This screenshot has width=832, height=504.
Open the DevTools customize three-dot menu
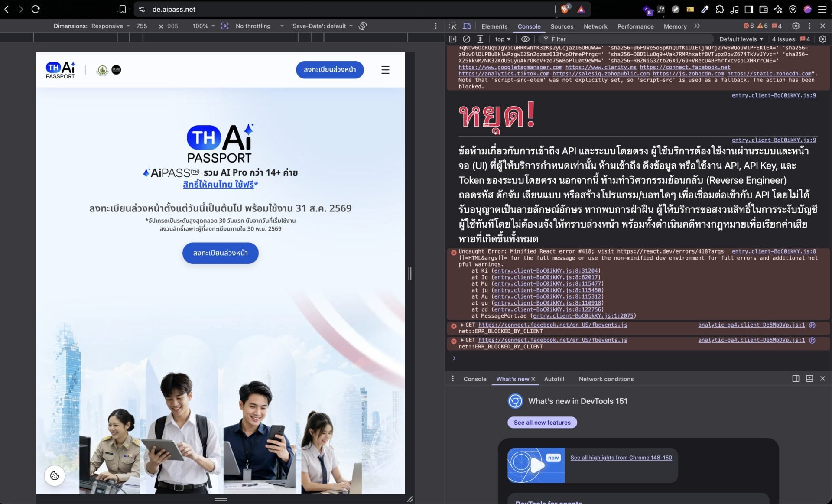pos(809,26)
